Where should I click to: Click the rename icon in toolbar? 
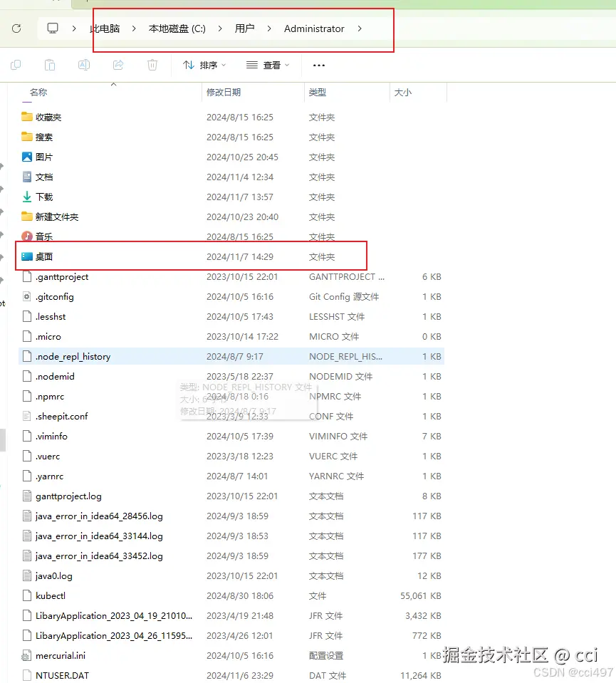pos(83,66)
